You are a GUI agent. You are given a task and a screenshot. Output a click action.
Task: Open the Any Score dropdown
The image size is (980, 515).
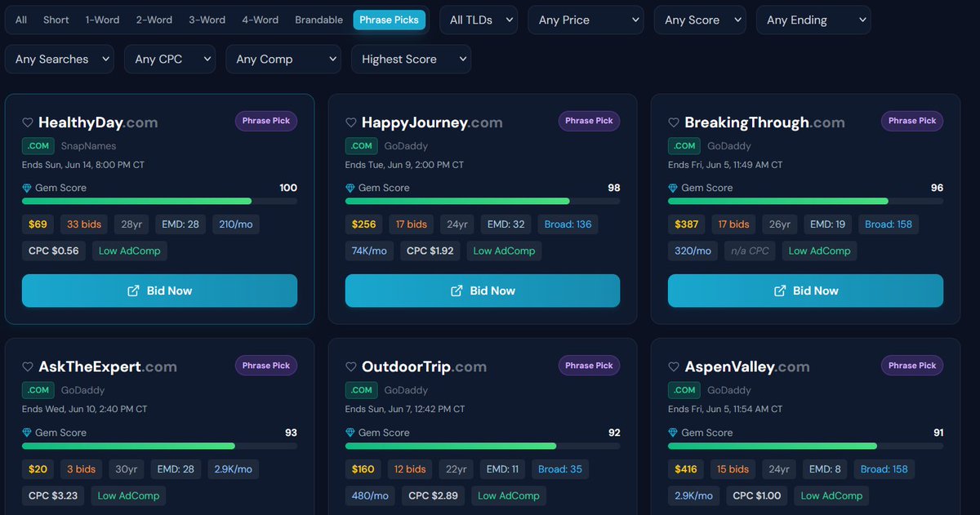700,20
